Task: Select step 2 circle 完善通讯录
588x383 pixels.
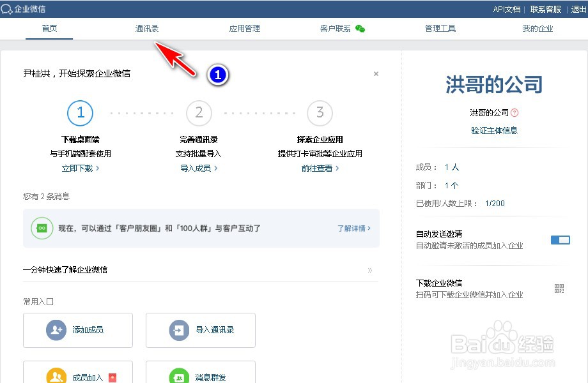Action: tap(199, 113)
